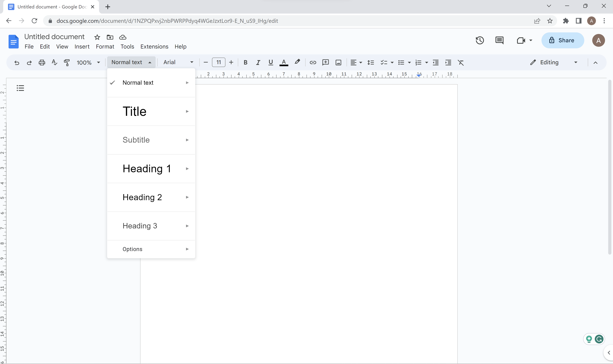This screenshot has height=364, width=613.
Task: Toggle bold formatting
Action: (246, 63)
